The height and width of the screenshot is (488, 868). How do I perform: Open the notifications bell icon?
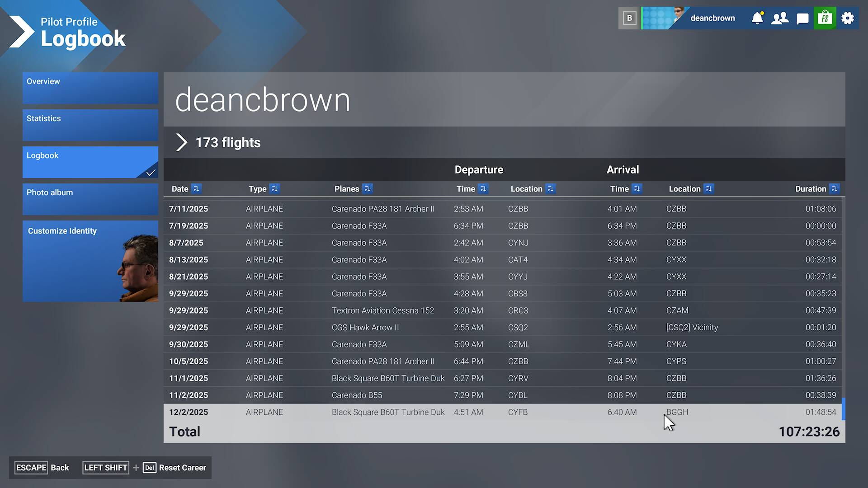(757, 18)
